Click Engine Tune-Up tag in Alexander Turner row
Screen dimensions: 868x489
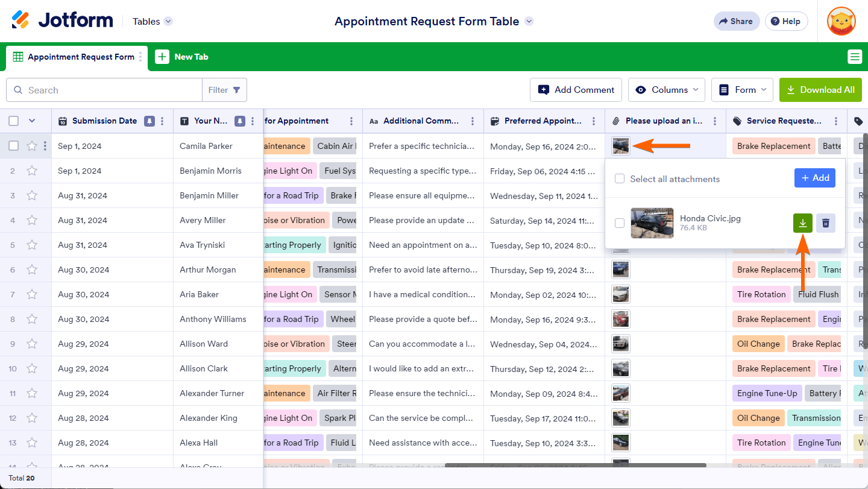point(767,393)
